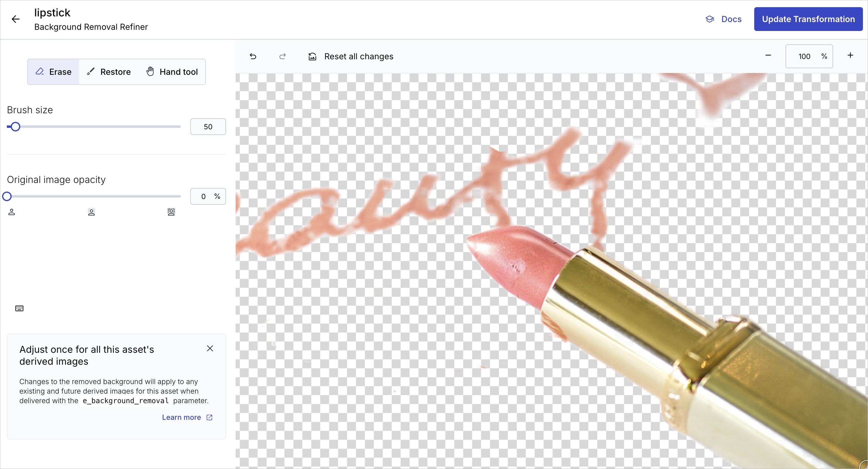Click the back arrow icon
The height and width of the screenshot is (469, 868).
click(15, 19)
